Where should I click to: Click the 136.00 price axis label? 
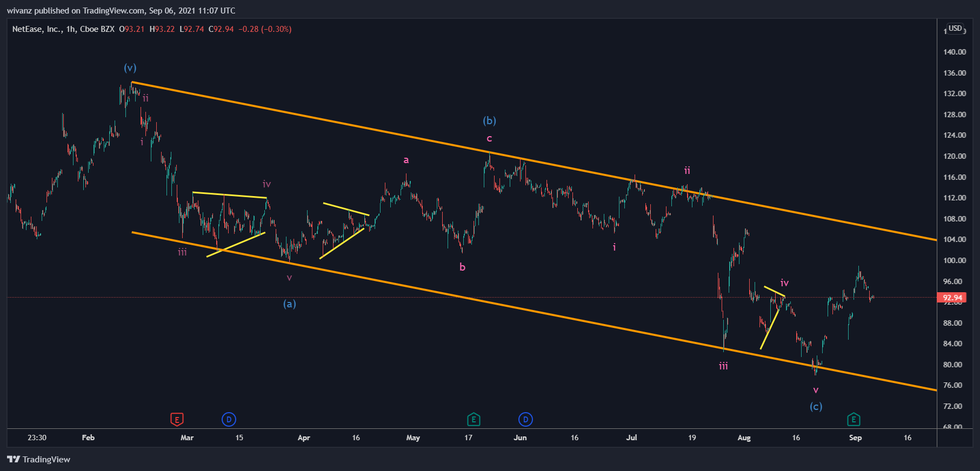coord(954,73)
